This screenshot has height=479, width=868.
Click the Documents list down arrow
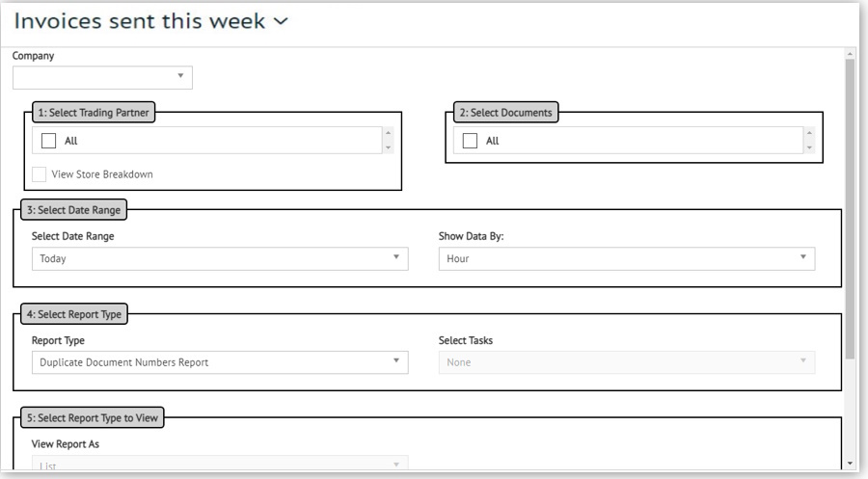pos(808,147)
